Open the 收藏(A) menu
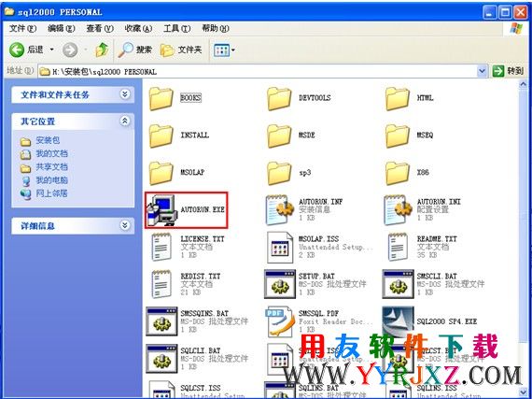The width and height of the screenshot is (532, 399). tap(138, 29)
